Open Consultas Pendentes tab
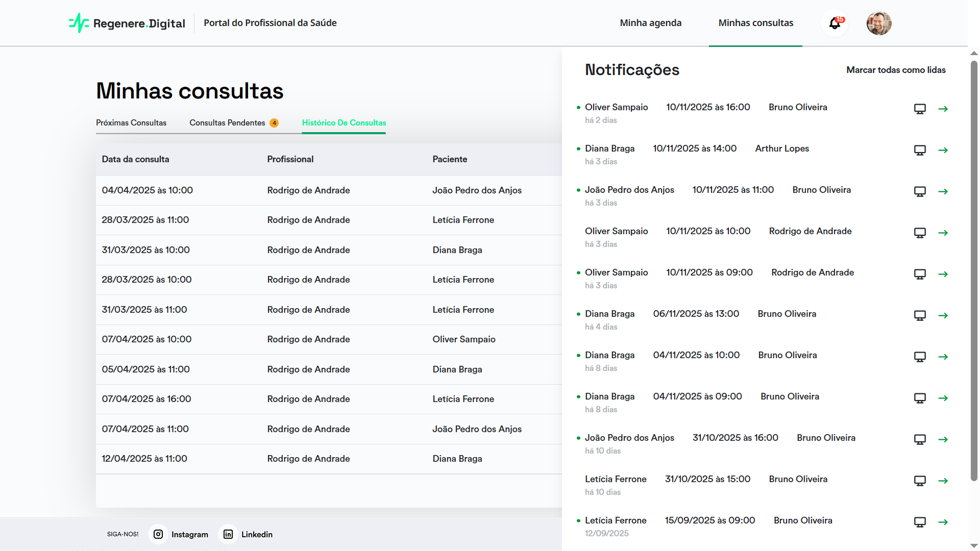The width and height of the screenshot is (980, 551). [228, 122]
